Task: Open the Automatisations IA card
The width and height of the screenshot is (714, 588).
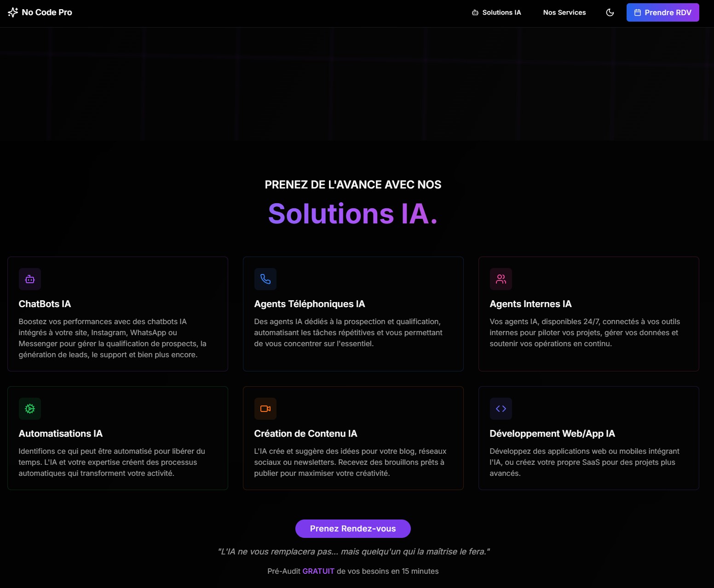Action: point(118,438)
